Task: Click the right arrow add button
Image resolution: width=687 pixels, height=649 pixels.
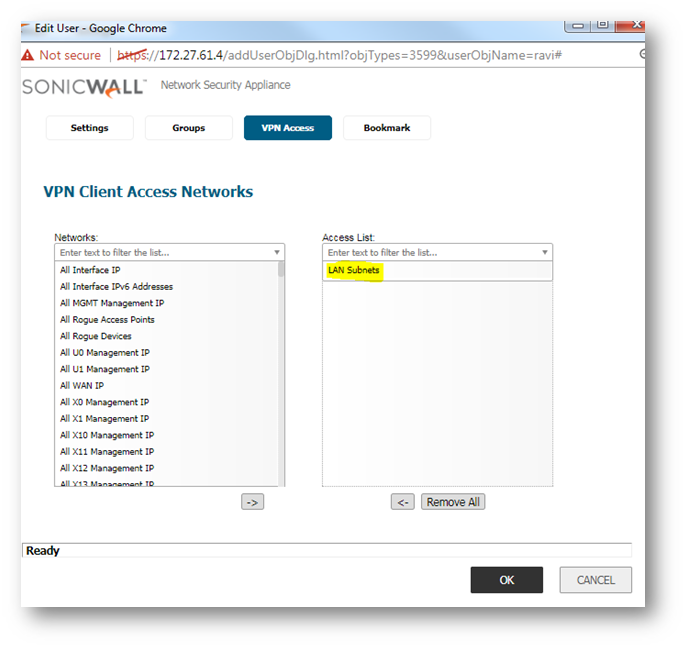Action: pos(253,502)
